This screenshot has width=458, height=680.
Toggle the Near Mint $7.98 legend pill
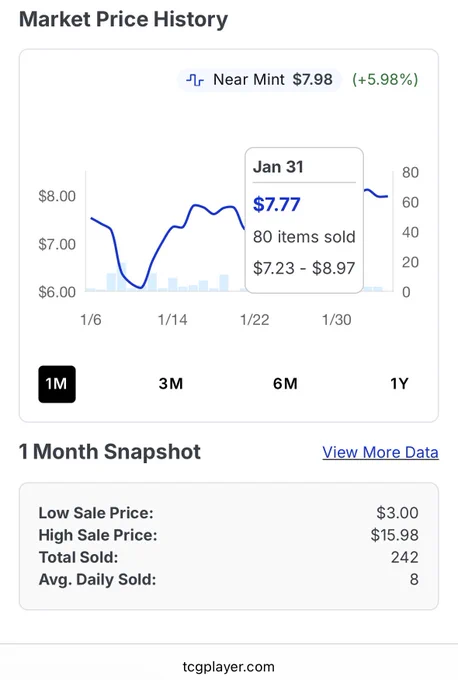(x=259, y=80)
